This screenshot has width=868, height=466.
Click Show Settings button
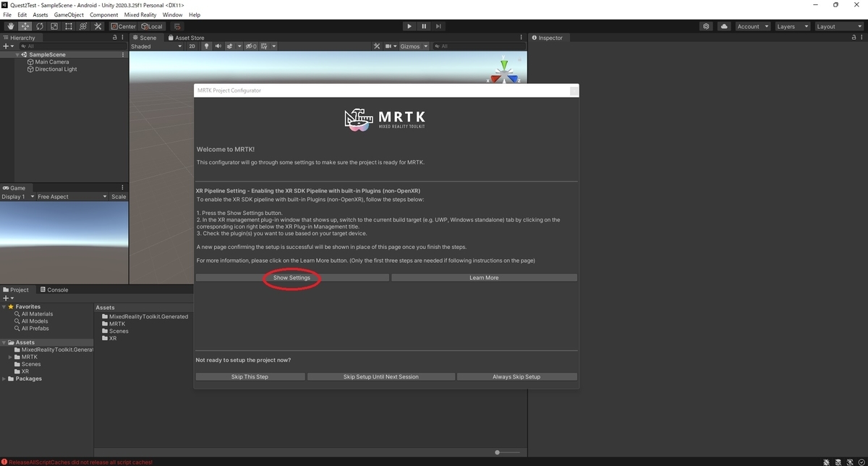[292, 278]
